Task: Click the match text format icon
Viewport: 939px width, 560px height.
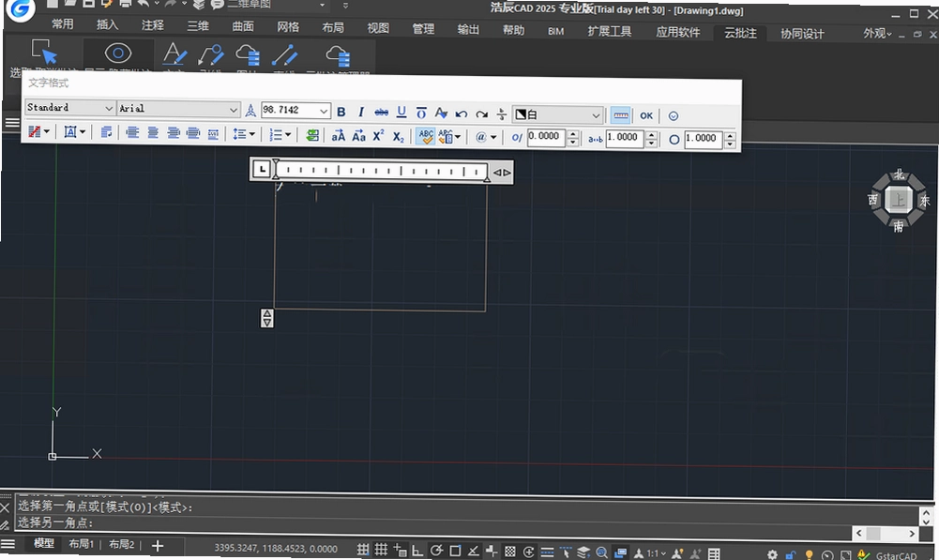Action: [x=441, y=113]
